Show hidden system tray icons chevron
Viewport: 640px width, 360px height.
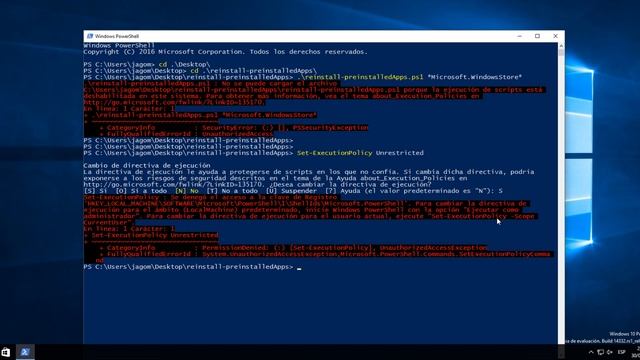pos(591,352)
